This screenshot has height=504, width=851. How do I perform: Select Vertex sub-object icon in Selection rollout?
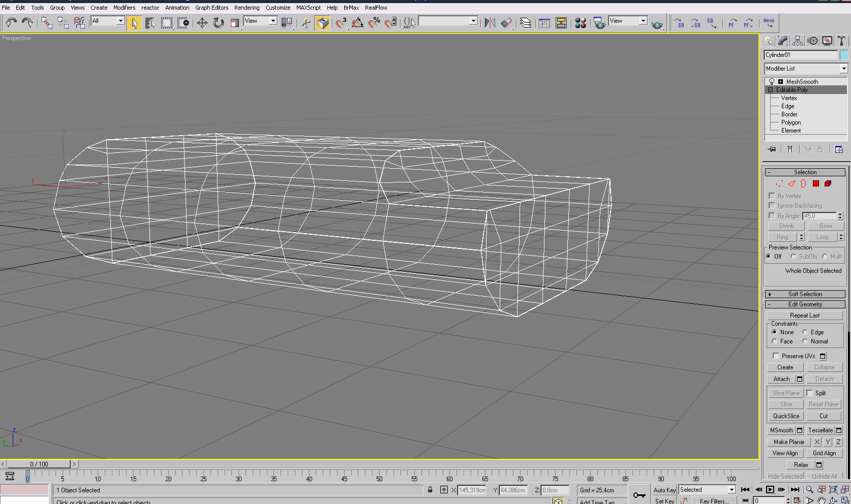coord(779,183)
